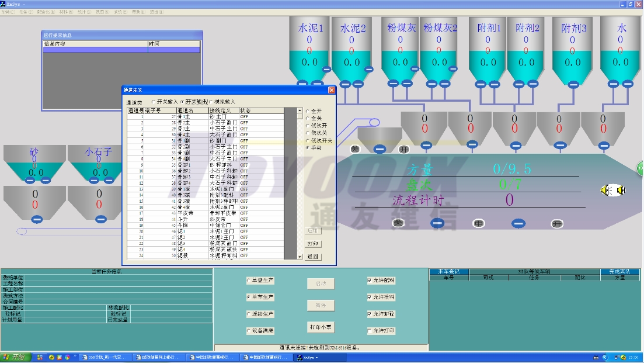The image size is (644, 363).
Task: Select the highlighted row in 运行提示信息 panel
Action: tap(121, 50)
